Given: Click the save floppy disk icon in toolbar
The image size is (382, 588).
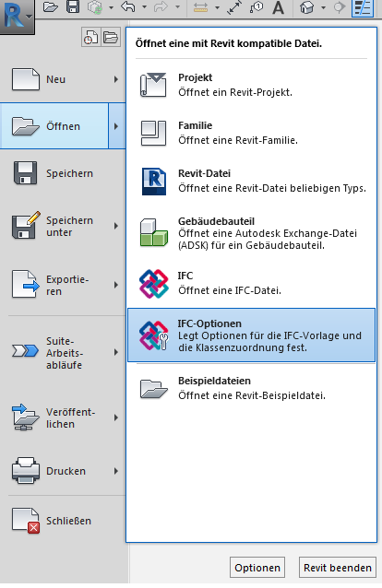Looking at the screenshot, I should [x=73, y=7].
